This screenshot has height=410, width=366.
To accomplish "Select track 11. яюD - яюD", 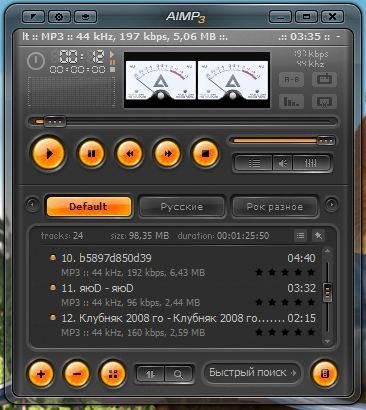I will pyautogui.click(x=183, y=295).
